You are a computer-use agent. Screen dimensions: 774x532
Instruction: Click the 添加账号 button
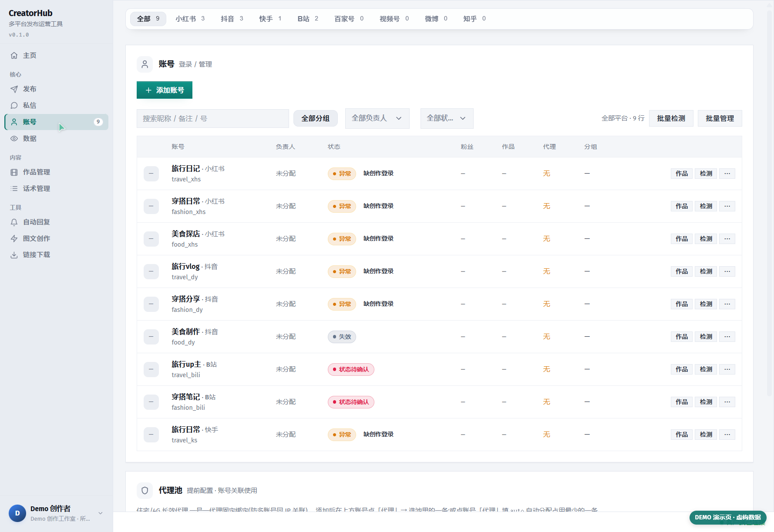pos(165,90)
